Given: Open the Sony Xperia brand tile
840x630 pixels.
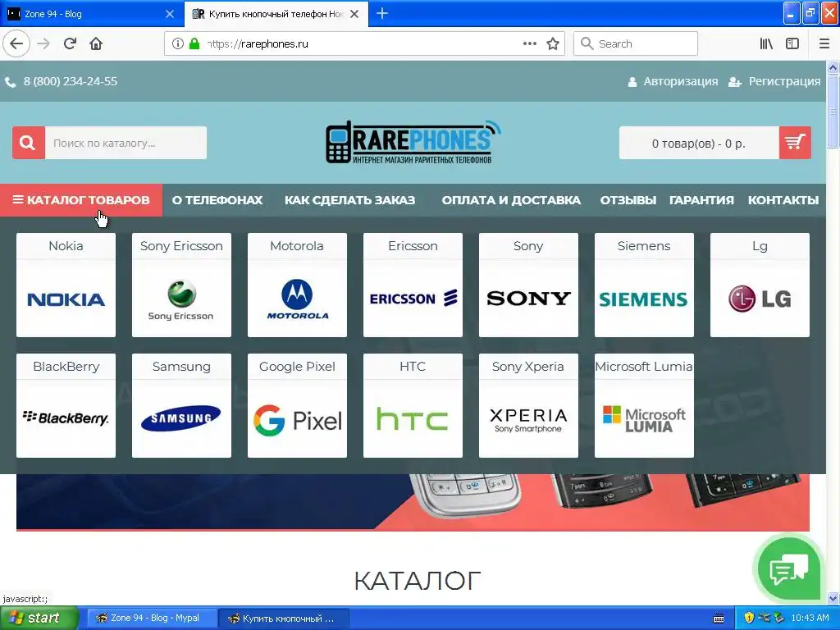Looking at the screenshot, I should point(529,405).
